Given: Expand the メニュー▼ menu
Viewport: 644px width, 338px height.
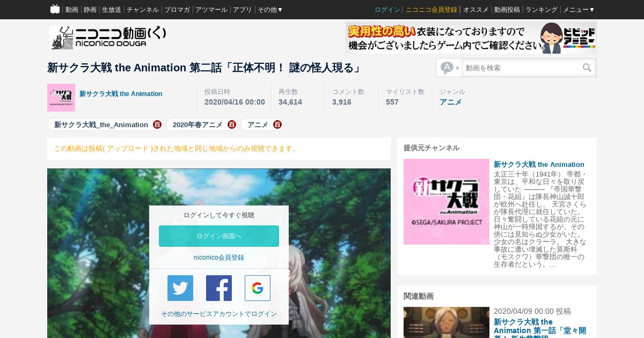Looking at the screenshot, I should point(579,10).
